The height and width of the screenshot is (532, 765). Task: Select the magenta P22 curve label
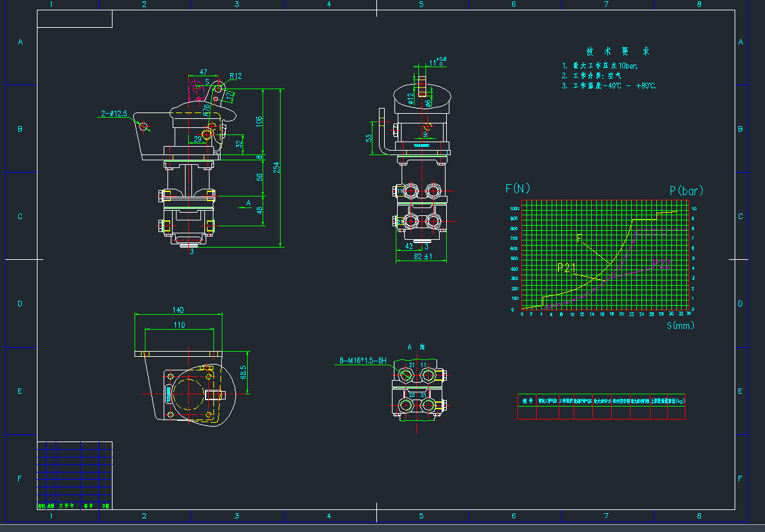[661, 264]
